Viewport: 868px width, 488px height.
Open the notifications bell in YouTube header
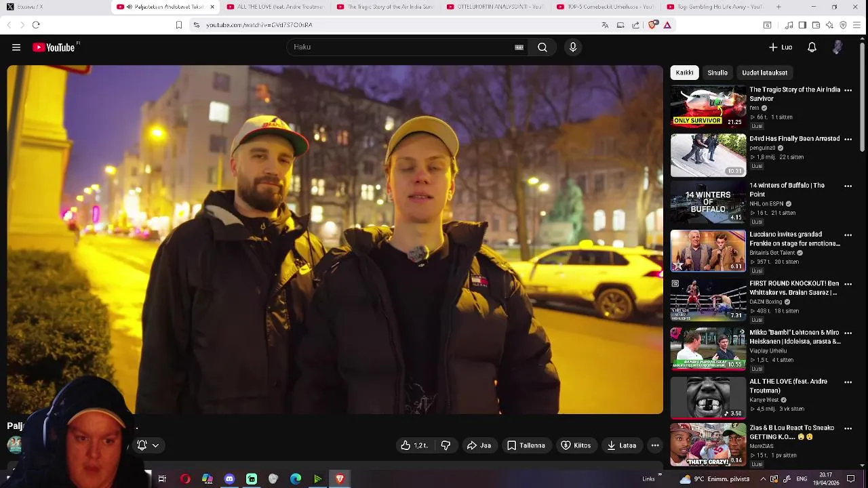812,47
